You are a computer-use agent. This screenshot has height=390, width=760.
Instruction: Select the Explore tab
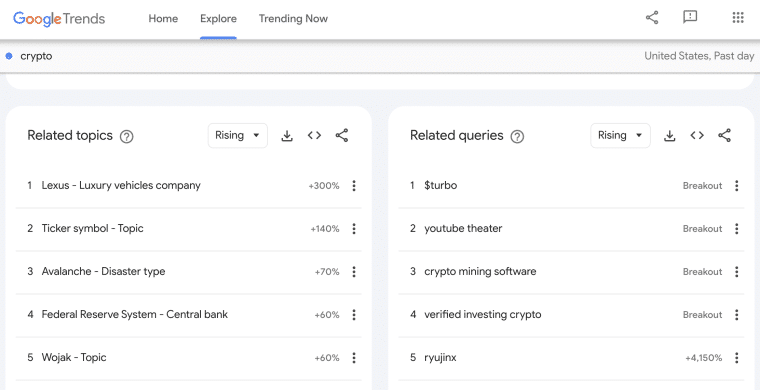[x=218, y=19]
